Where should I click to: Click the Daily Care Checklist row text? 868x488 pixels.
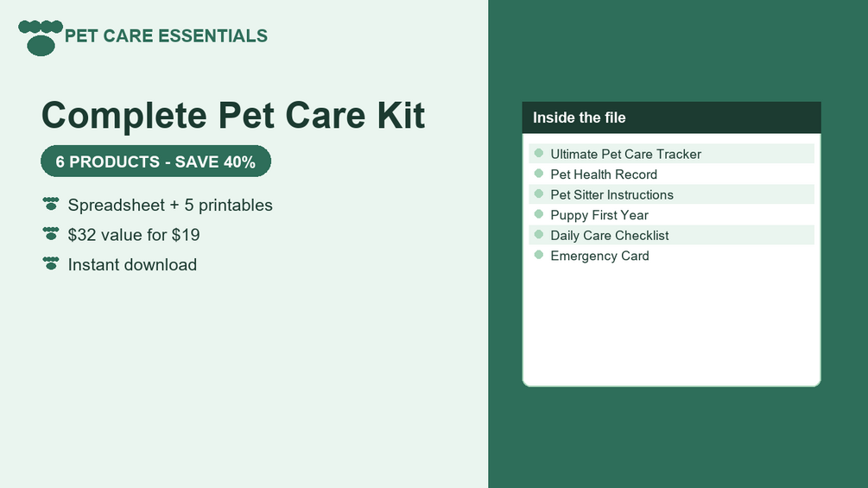pos(610,235)
